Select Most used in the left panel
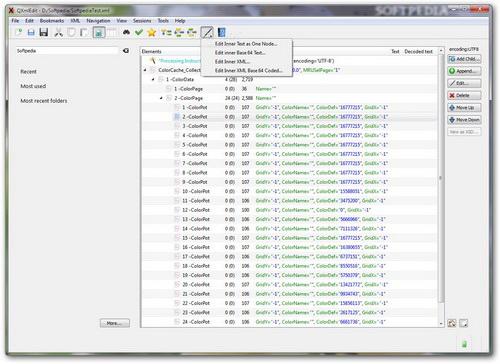Image resolution: width=500 pixels, height=364 pixels. [33, 86]
